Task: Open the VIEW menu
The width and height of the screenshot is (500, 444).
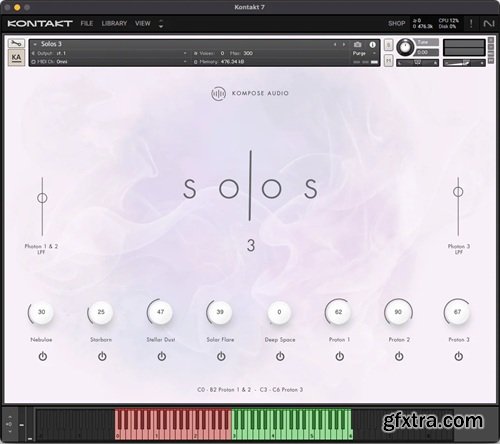Action: coord(143,23)
